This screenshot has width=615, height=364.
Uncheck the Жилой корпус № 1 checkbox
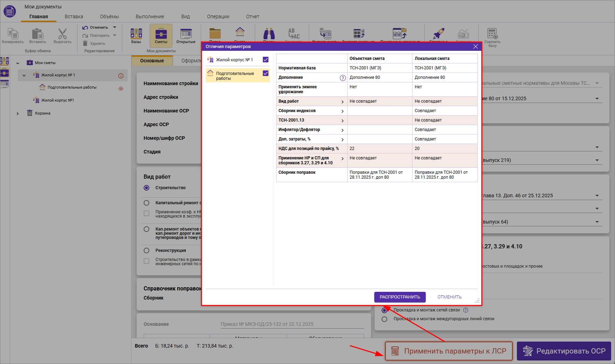pos(266,60)
